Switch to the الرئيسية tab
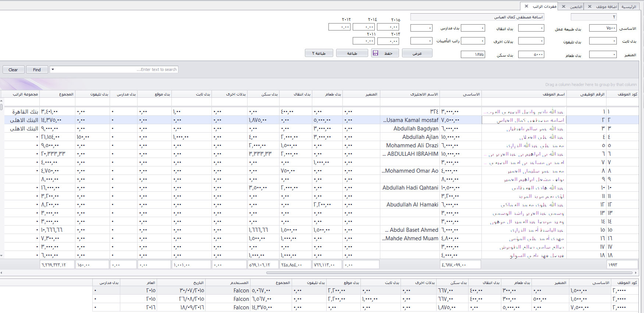This screenshot has width=644, height=313. coord(629,7)
